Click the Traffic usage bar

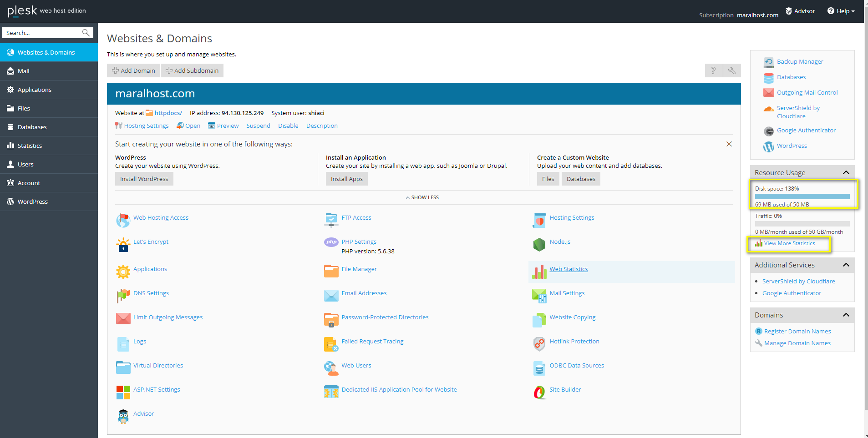pos(802,224)
